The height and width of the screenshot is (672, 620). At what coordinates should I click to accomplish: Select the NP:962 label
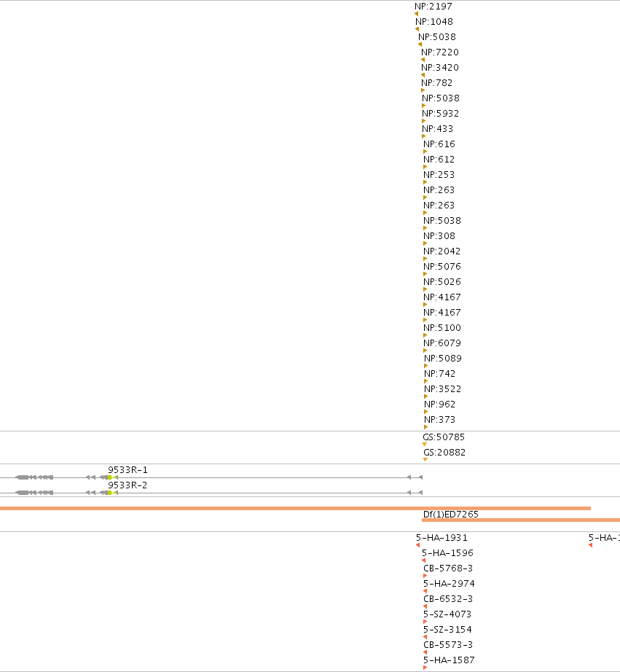(439, 405)
